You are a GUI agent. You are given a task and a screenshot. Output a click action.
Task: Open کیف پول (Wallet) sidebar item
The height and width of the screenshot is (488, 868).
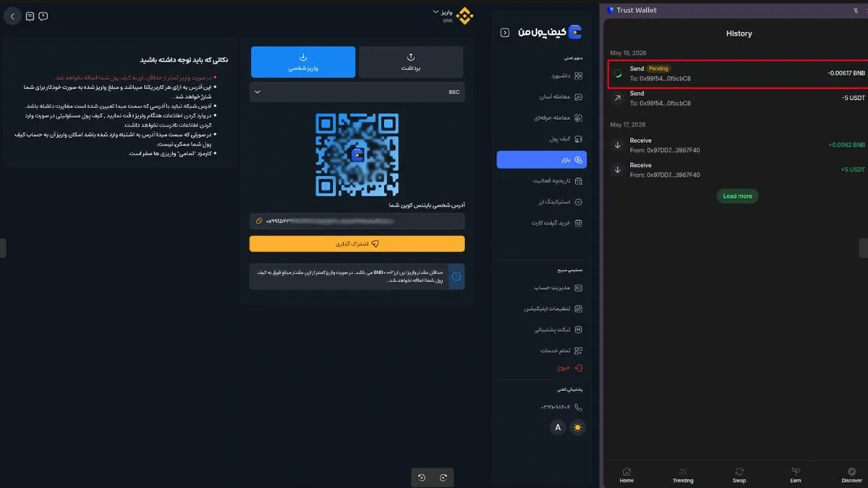pyautogui.click(x=565, y=138)
